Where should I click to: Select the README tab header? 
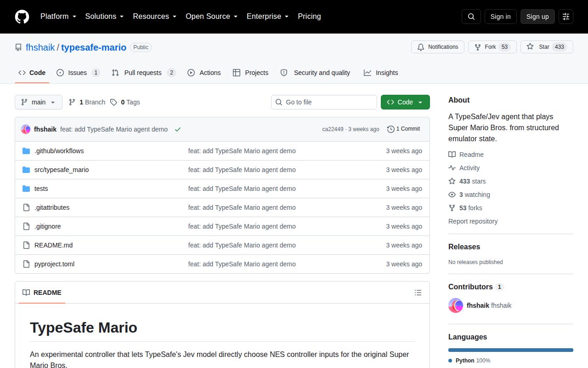(42, 293)
